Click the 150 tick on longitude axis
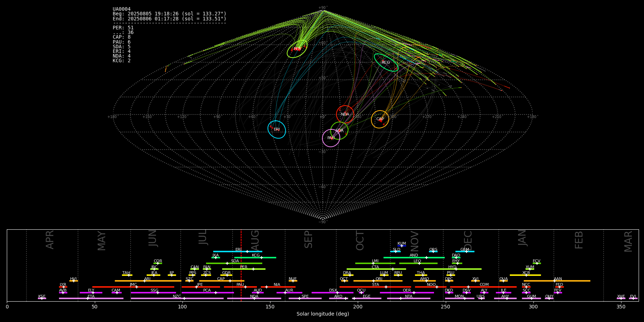 tap(270, 307)
